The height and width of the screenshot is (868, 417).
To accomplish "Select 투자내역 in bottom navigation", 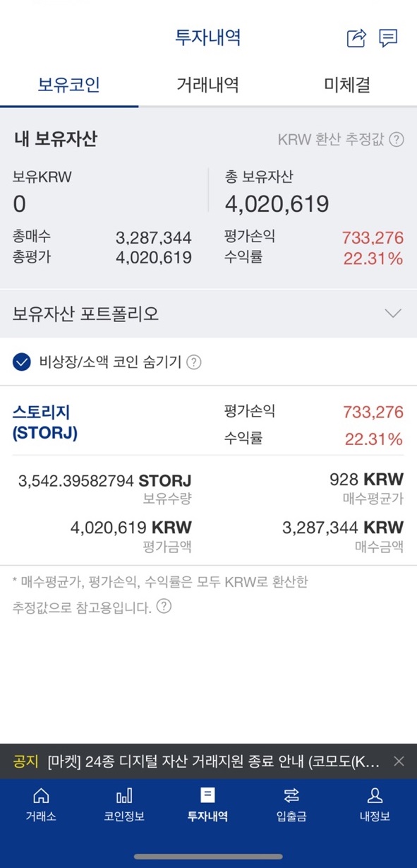I will (x=207, y=805).
